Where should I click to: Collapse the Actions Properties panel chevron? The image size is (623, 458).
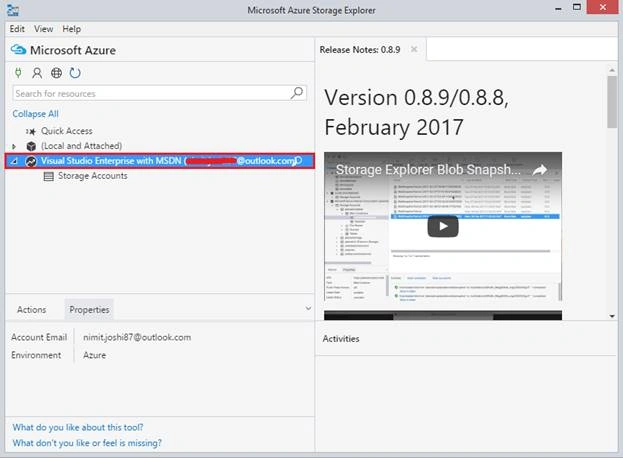tap(308, 308)
